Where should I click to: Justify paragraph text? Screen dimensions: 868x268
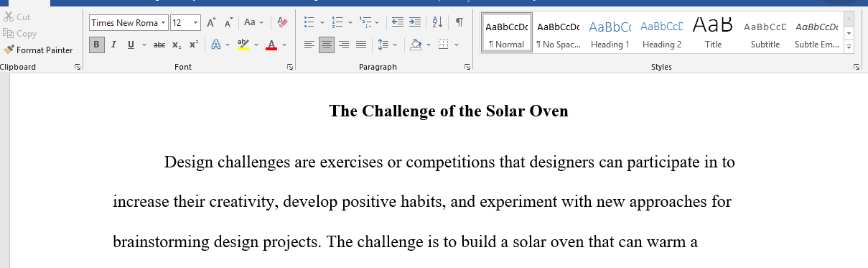click(361, 45)
